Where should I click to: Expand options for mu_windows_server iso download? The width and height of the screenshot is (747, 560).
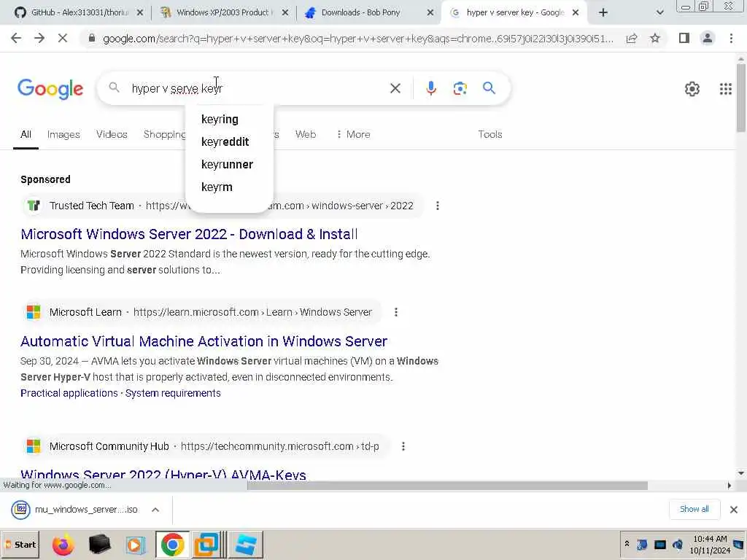click(x=155, y=510)
